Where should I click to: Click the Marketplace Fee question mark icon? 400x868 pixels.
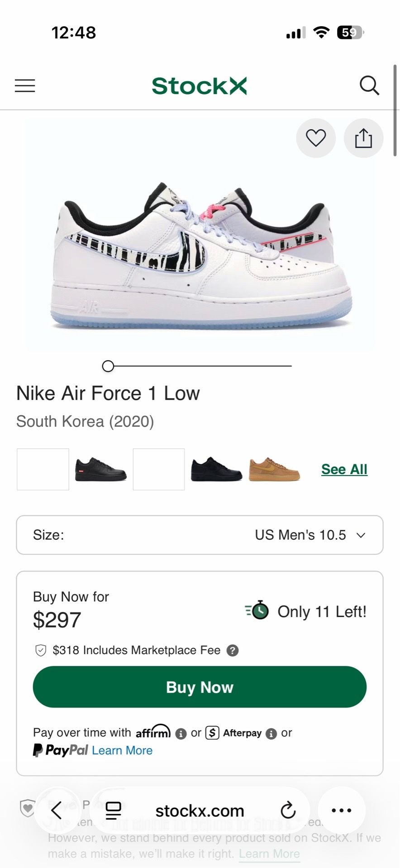click(233, 651)
